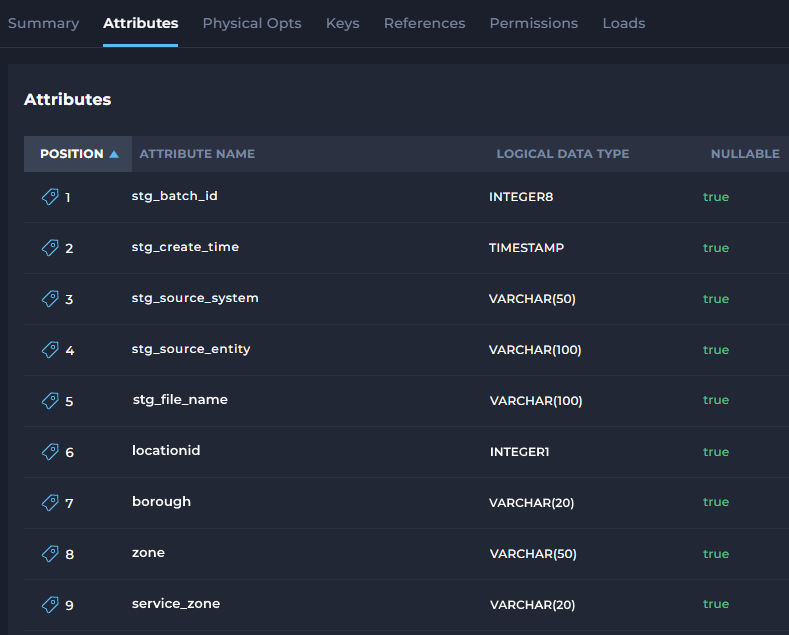
Task: Open the Physical Opts tab
Action: [x=252, y=23]
